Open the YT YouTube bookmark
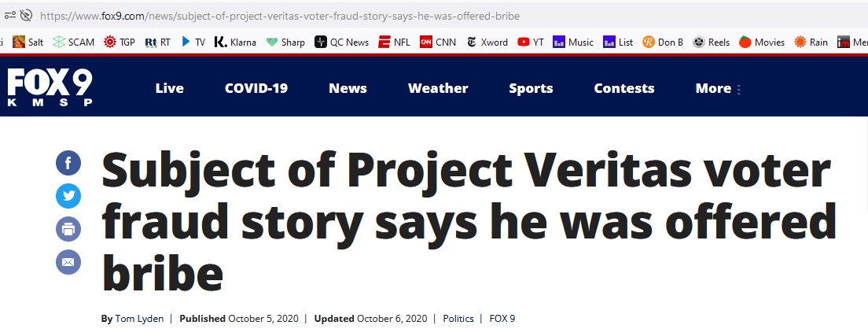This screenshot has height=329, width=868. point(531,42)
